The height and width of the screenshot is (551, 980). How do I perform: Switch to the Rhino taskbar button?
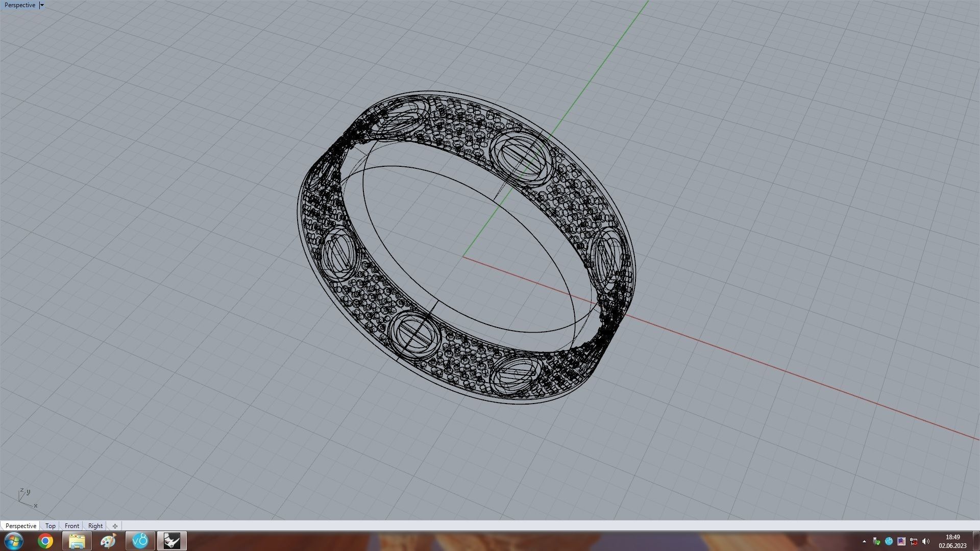click(x=172, y=541)
